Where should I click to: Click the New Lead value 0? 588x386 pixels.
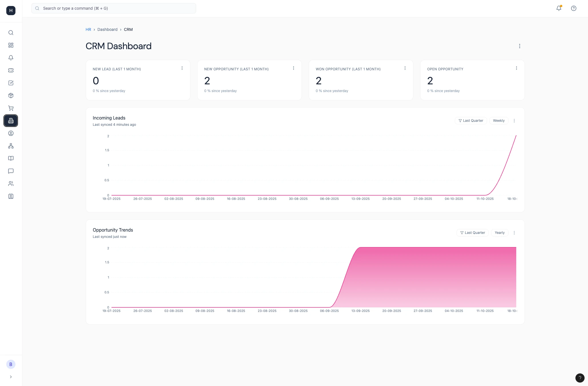(96, 81)
